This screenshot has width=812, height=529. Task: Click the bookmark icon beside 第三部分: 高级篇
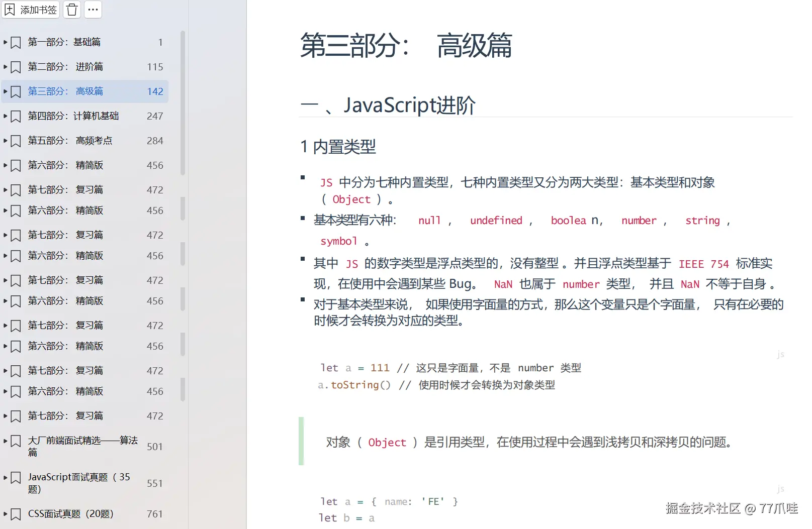[x=16, y=91]
